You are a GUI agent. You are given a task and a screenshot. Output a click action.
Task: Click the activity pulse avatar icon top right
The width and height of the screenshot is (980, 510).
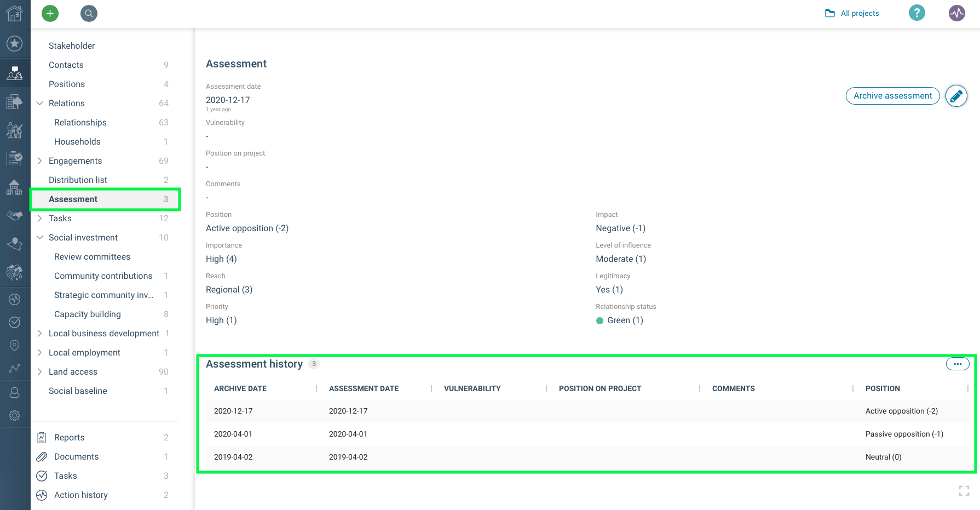(957, 13)
